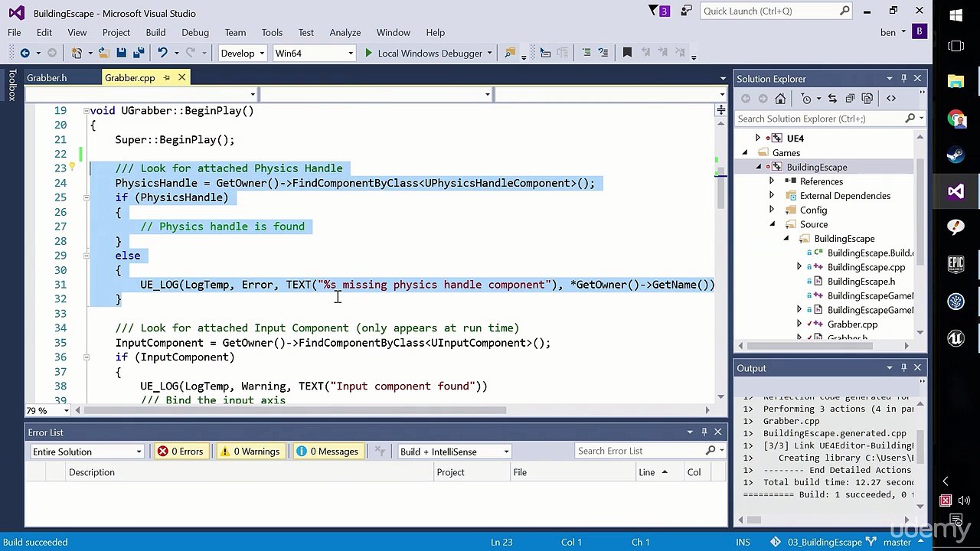The width and height of the screenshot is (980, 551).
Task: Toggle the pin on the Grabber.cpp tab
Action: [166, 78]
